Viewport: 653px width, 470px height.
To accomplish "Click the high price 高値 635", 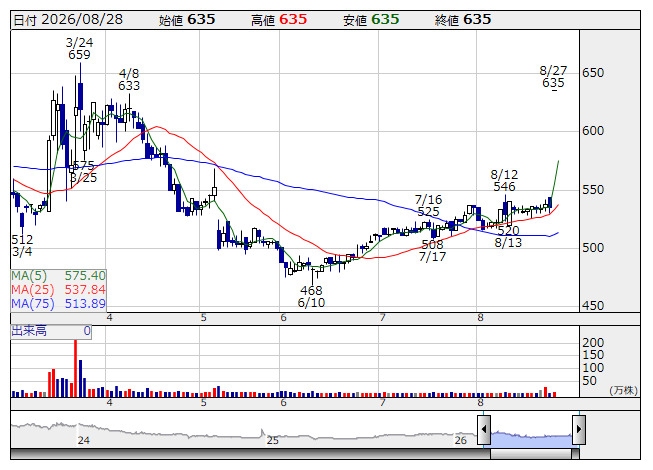I will [x=279, y=20].
